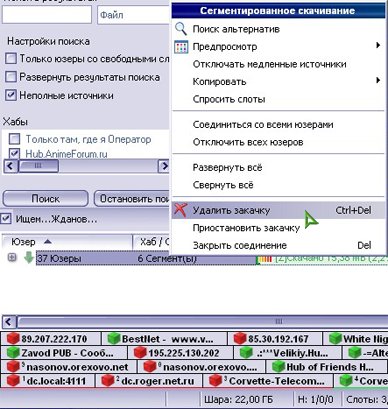Viewport: 388px width, 409px height.
Task: Open the Файл type combo box
Action: click(x=134, y=15)
